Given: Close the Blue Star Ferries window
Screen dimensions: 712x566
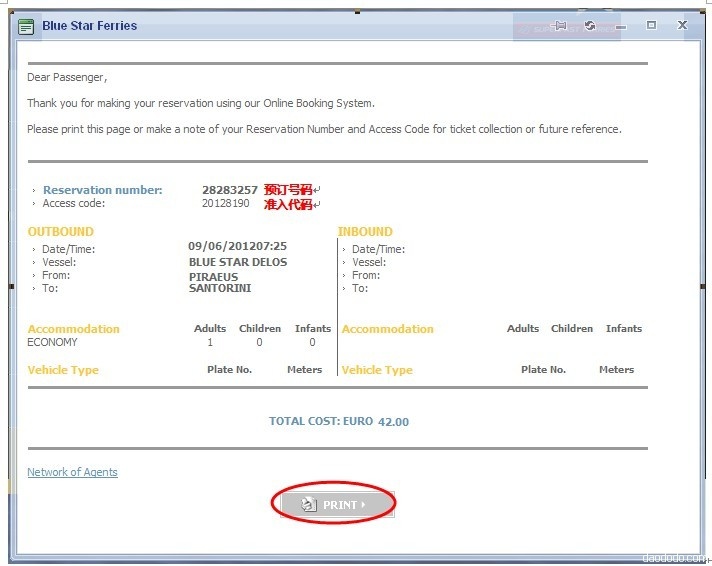Looking at the screenshot, I should 682,25.
